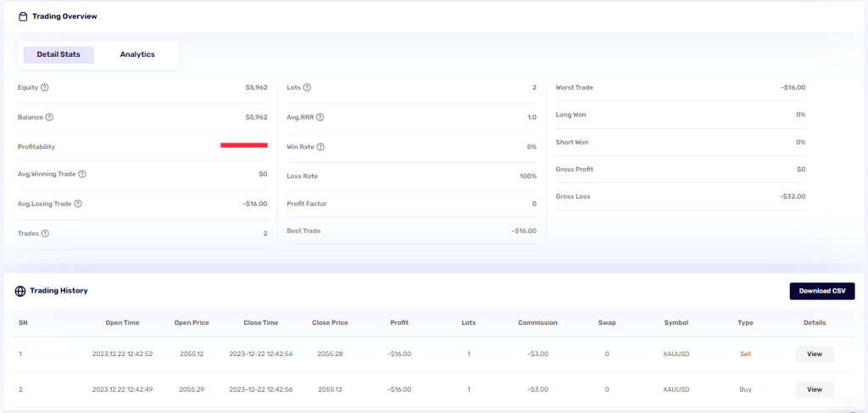Click XAUUSD symbol in Sell row
The width and height of the screenshot is (868, 413).
tap(676, 354)
